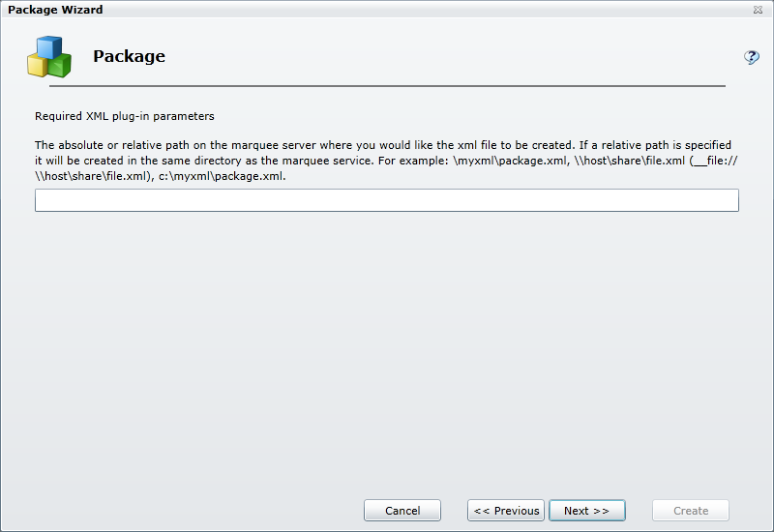Click the \\host\share\file.xml example after package.xml
774x532 pixels.
click(629, 161)
